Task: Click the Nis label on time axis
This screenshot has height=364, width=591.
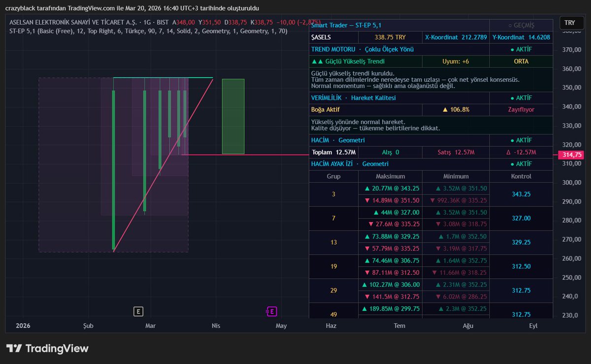Action: [x=216, y=326]
